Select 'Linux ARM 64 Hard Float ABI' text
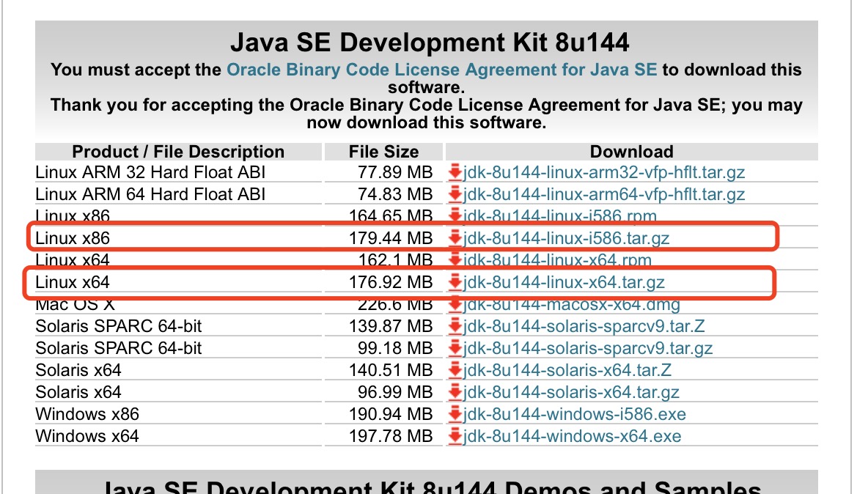The height and width of the screenshot is (494, 868). pos(150,194)
